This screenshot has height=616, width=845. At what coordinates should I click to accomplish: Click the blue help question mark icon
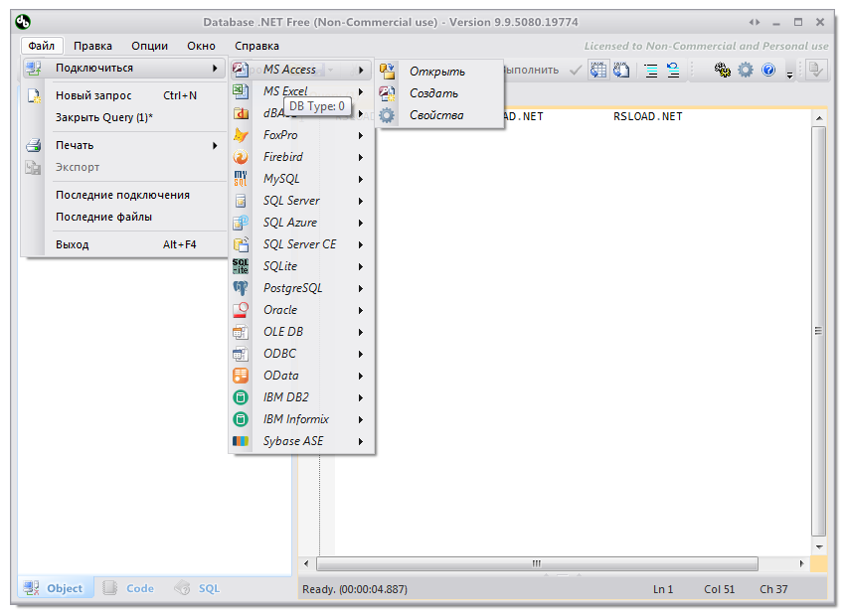(x=768, y=70)
